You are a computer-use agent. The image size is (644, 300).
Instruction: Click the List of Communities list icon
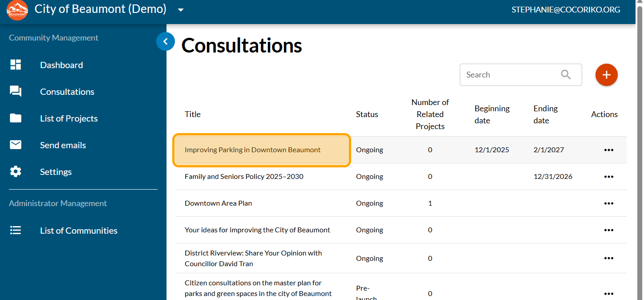(x=16, y=231)
